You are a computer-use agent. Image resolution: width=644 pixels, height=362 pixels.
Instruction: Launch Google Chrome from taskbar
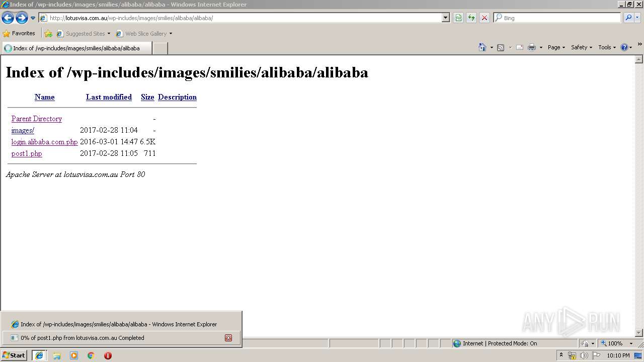pos(91,355)
